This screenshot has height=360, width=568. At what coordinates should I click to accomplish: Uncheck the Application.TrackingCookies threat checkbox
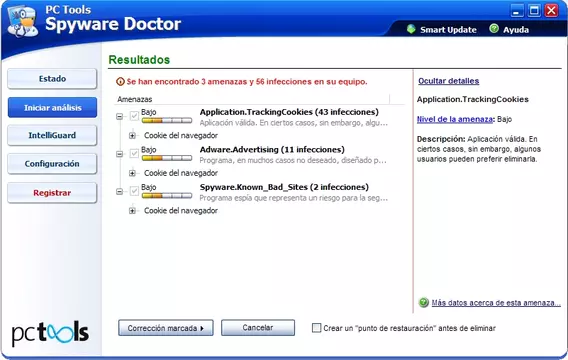point(134,116)
